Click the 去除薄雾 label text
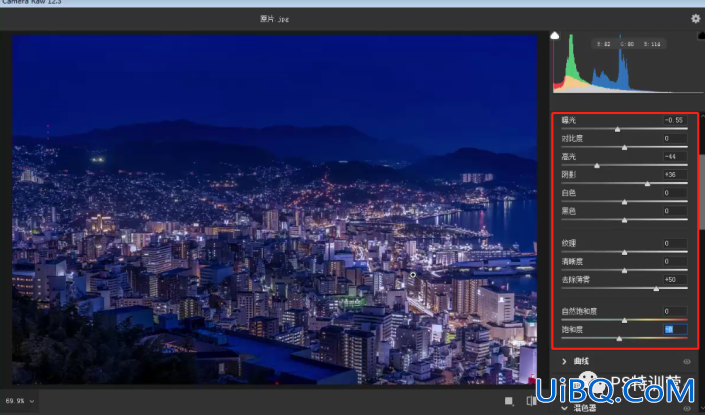This screenshot has width=705, height=415. [576, 280]
